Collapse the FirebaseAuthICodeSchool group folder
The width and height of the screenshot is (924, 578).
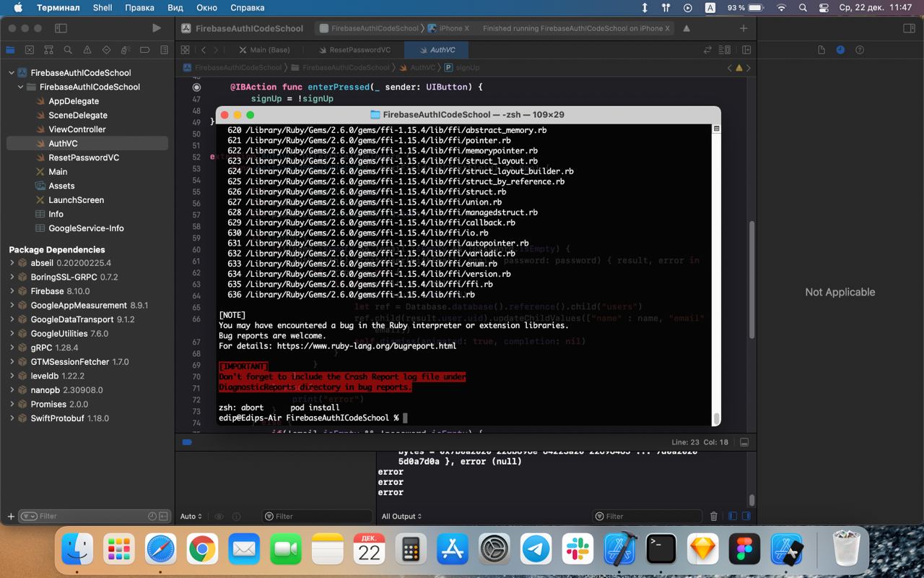[21, 87]
